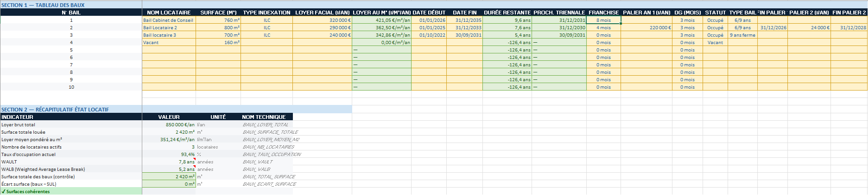Select the BAUX_LOYER_TOTAL technical name
Image resolution: width=868 pixels, height=195 pixels.
266,124
